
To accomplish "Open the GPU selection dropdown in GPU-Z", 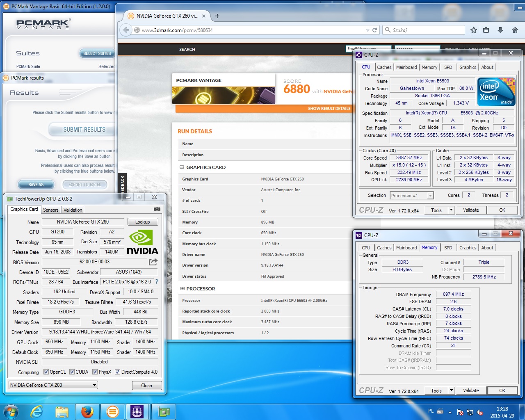I will tap(53, 385).
